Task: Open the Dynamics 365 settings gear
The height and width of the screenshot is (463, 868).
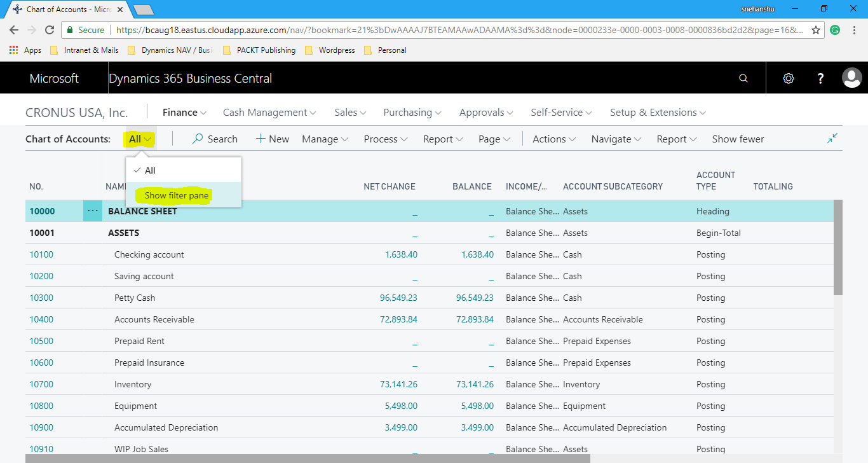Action: 788,78
